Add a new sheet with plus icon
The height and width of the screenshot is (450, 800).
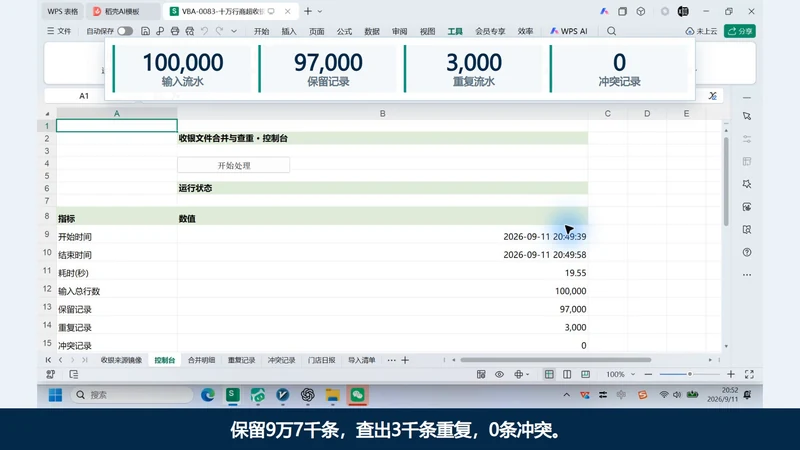(405, 360)
